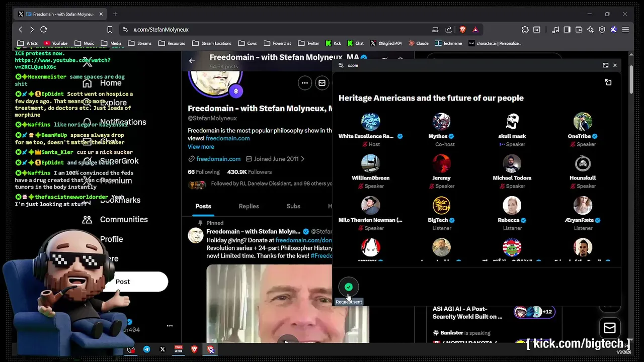Bookmark this page with the bookmark icon
This screenshot has height=362, width=644.
tap(110, 30)
